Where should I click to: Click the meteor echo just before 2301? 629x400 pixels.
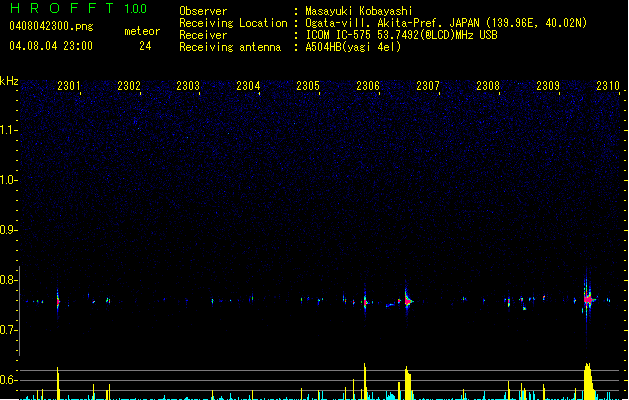pos(58,301)
